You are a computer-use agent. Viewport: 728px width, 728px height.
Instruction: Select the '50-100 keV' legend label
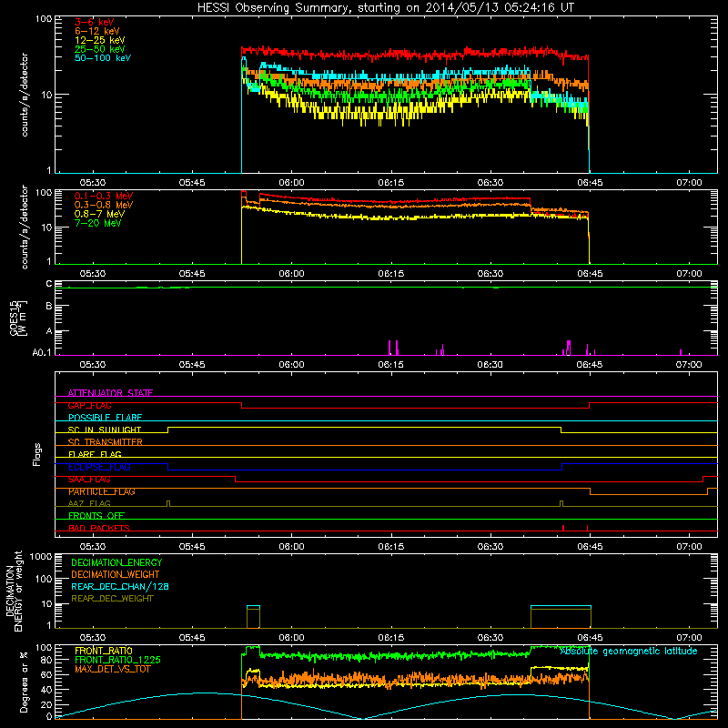coord(103,58)
